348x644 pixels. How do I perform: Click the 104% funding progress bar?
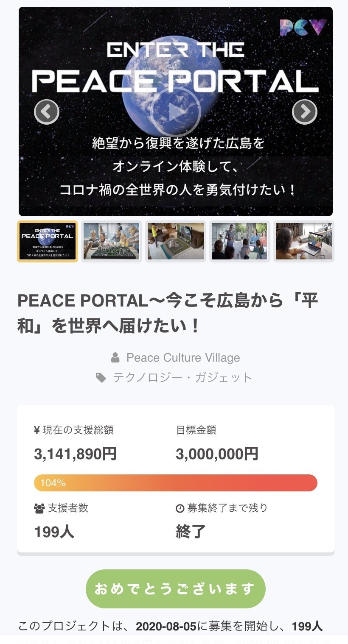pos(176,483)
